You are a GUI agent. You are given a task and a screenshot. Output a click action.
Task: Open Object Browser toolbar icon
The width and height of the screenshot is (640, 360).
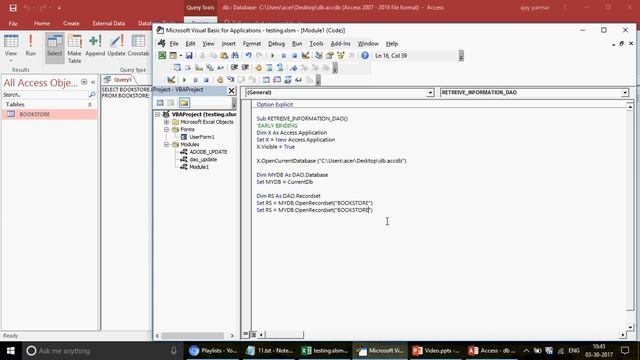pos(340,56)
